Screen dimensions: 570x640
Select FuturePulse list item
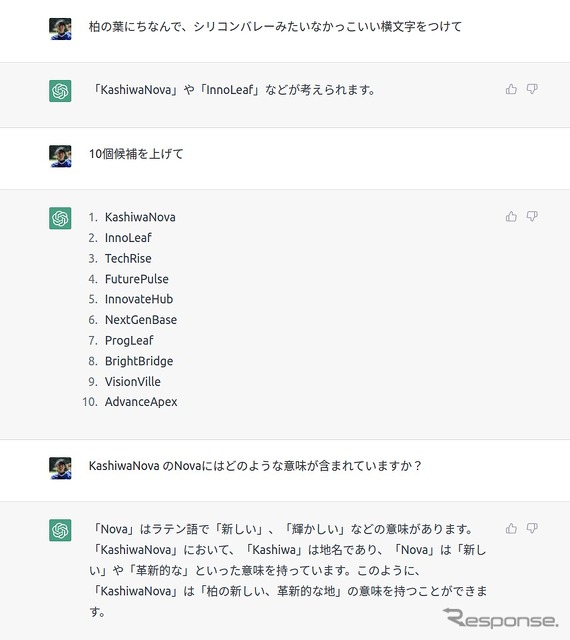[x=136, y=279]
